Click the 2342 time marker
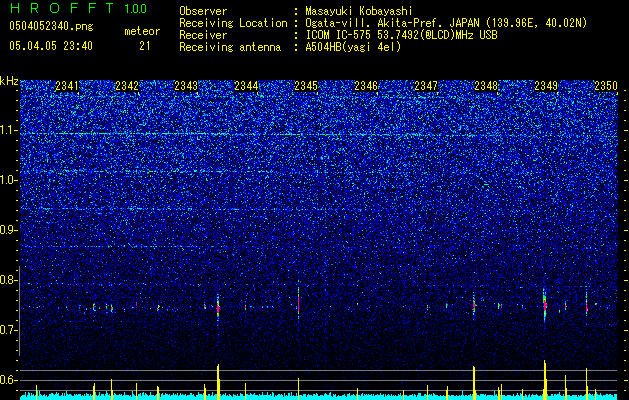Viewport: 629px width, 400px height. click(127, 86)
